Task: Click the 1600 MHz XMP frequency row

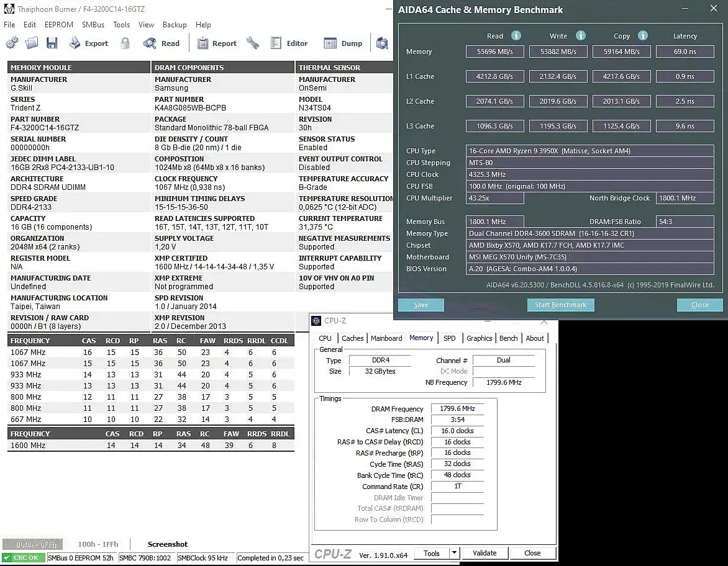Action: [151, 446]
